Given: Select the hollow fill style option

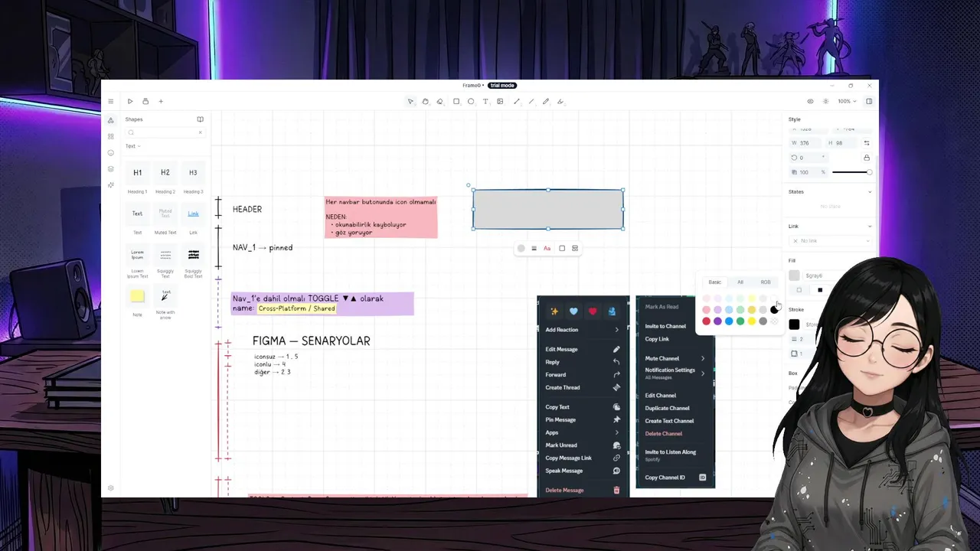Looking at the screenshot, I should [799, 290].
